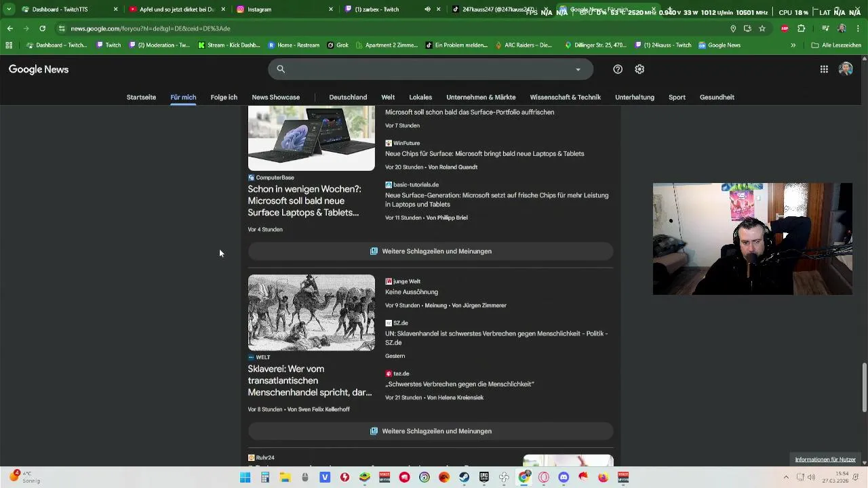Switch to the Startseite section

pos(141,97)
